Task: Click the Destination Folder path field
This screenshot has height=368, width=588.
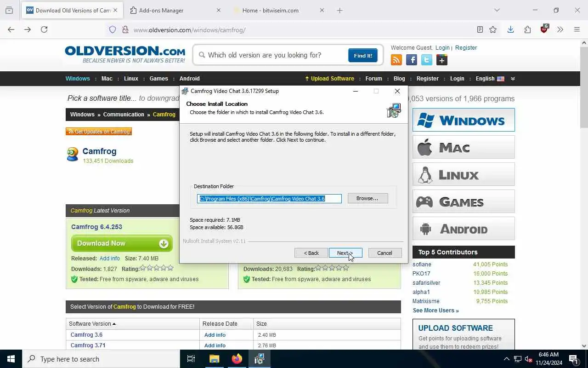Action: [269, 199]
